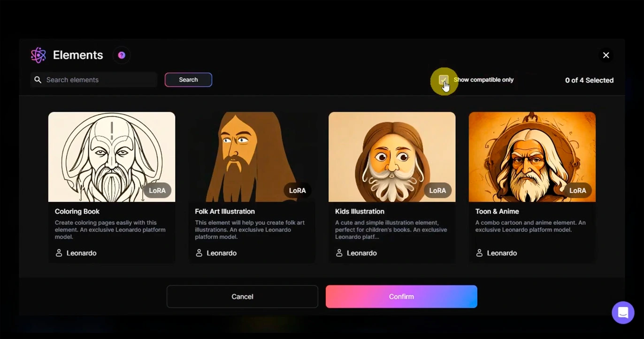Open the chat support bubble icon
The image size is (644, 339).
pos(623,313)
